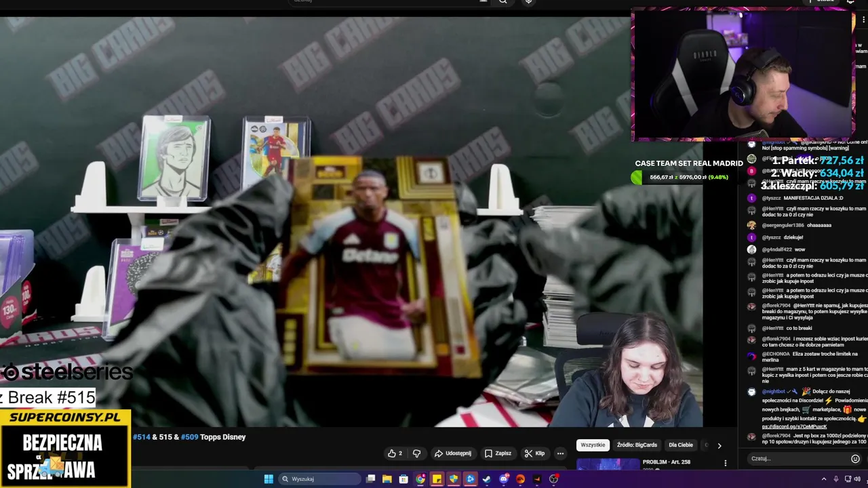This screenshot has height=488, width=868.
Task: Open the #514 hashtag link
Action: coord(141,437)
